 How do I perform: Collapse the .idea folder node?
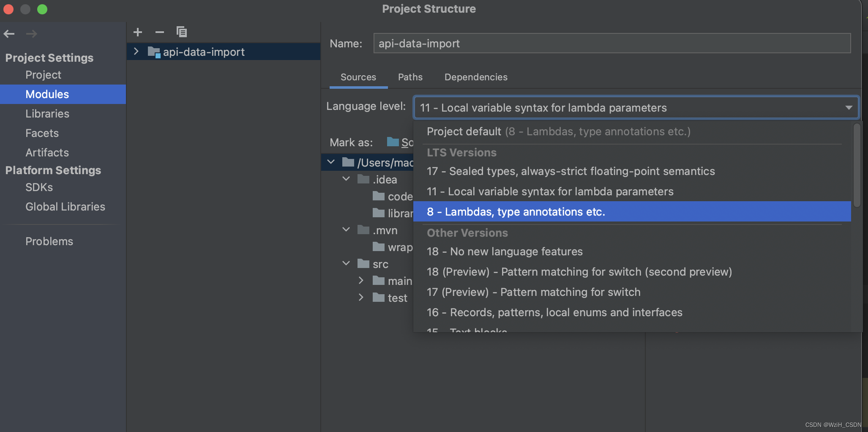(346, 179)
